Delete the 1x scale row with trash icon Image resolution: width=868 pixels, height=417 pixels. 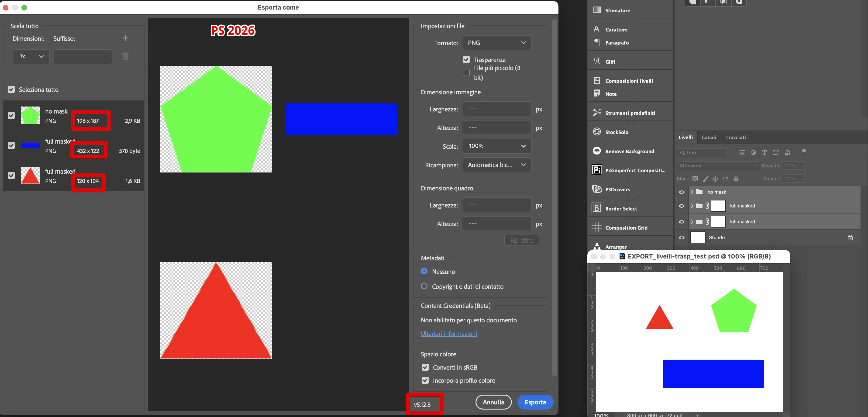tap(125, 56)
